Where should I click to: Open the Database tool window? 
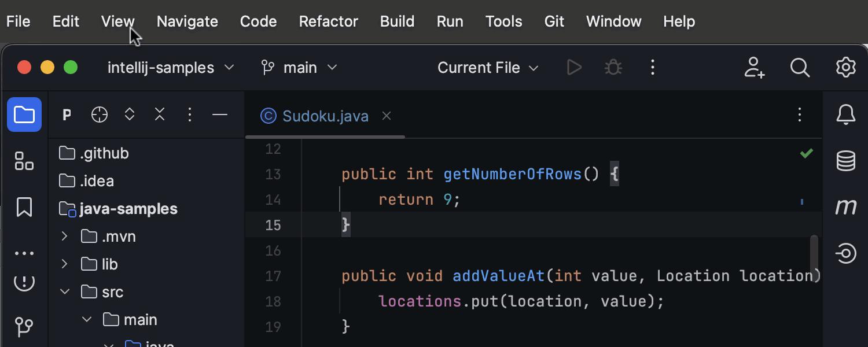[845, 161]
